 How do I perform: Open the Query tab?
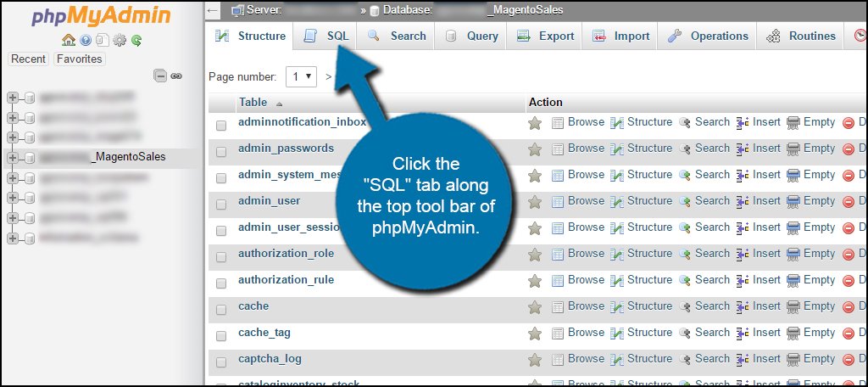pos(471,36)
